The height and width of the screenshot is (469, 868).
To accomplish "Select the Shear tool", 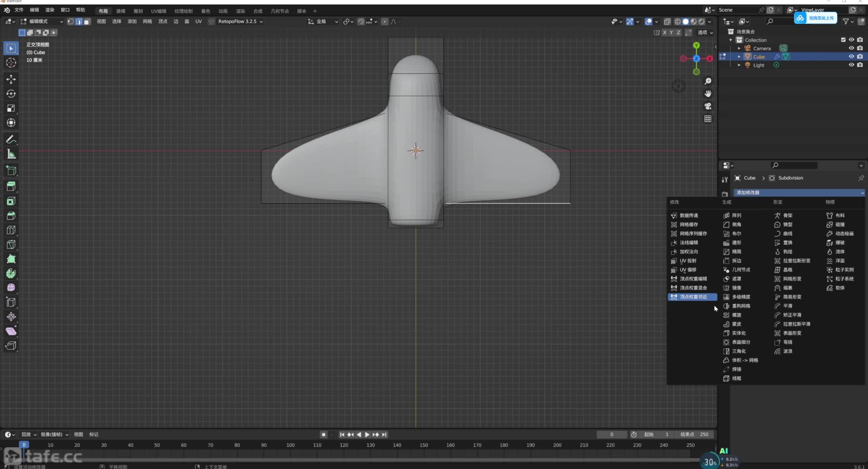I will (x=11, y=331).
